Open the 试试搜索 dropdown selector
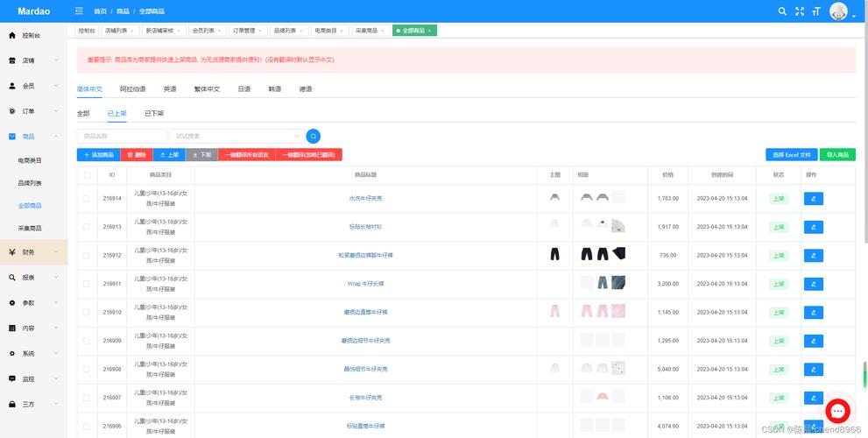This screenshot has height=438, width=868. coord(236,136)
